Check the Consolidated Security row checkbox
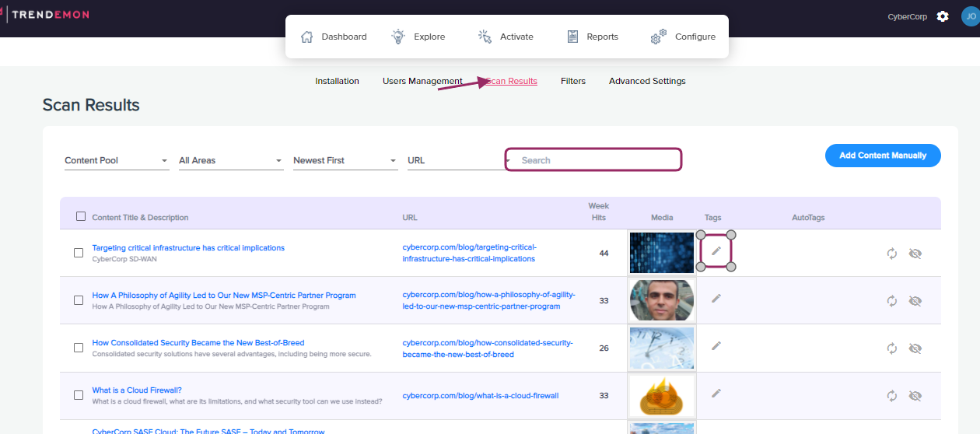Screen dimensions: 980x434 [79, 348]
